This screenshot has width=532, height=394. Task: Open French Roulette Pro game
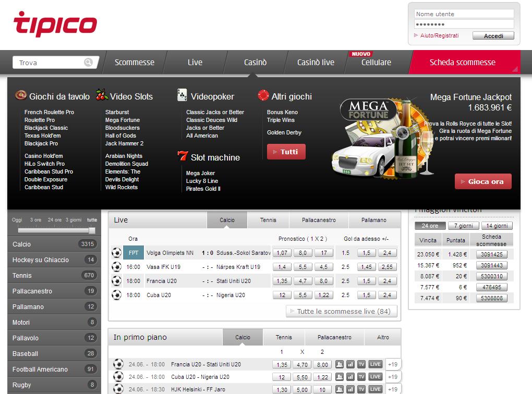coord(49,112)
